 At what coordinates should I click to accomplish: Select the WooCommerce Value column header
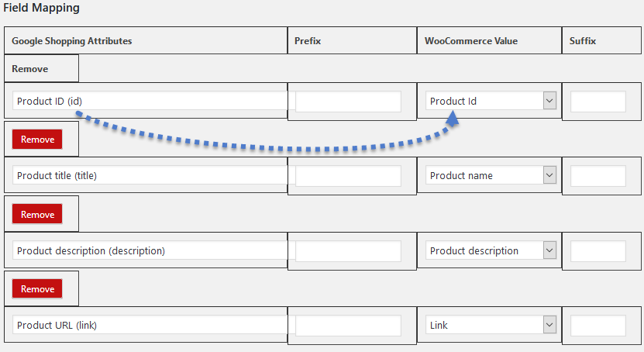(471, 40)
